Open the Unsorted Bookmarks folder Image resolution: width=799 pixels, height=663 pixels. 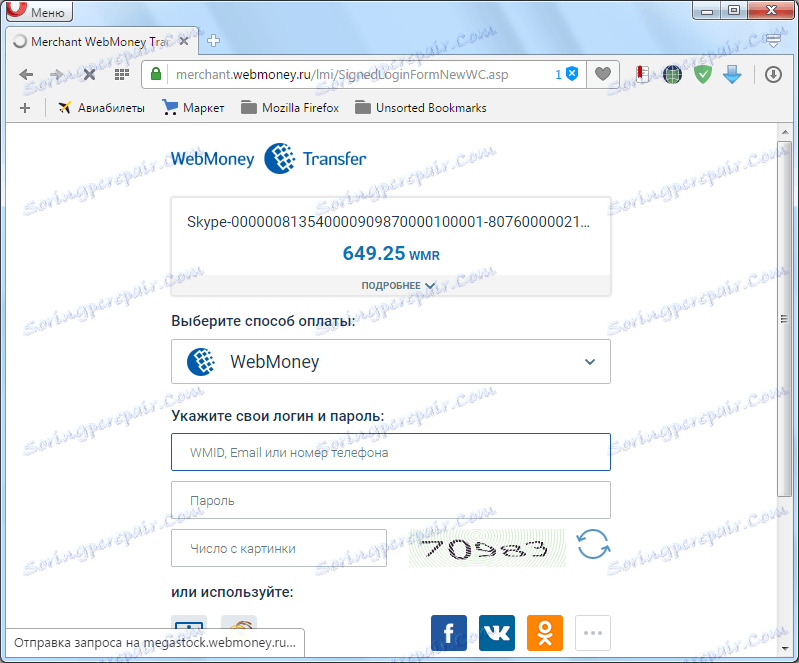(x=421, y=108)
